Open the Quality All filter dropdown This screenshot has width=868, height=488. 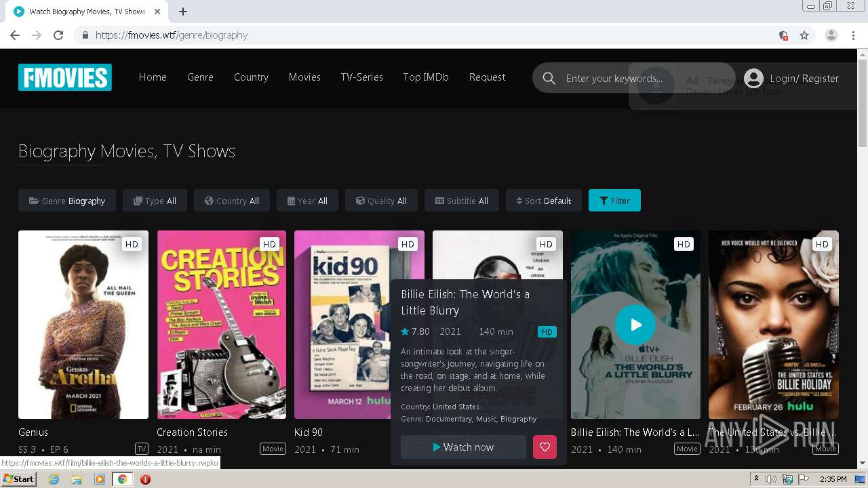(381, 201)
